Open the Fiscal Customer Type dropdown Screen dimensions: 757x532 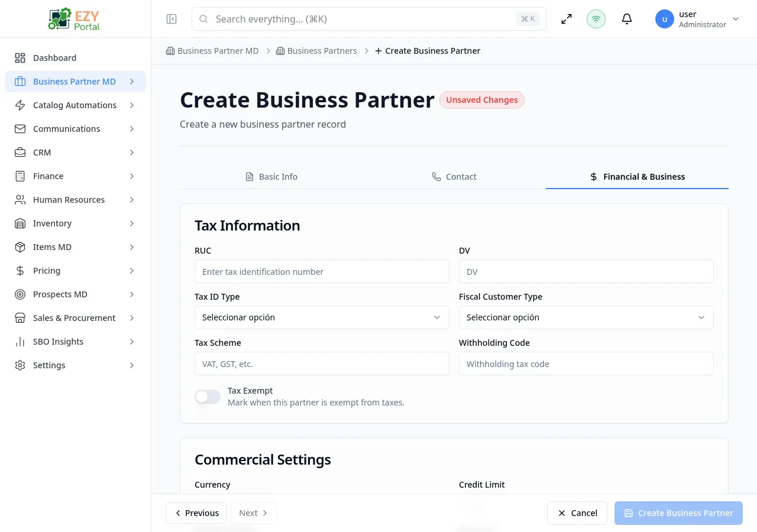pyautogui.click(x=586, y=317)
